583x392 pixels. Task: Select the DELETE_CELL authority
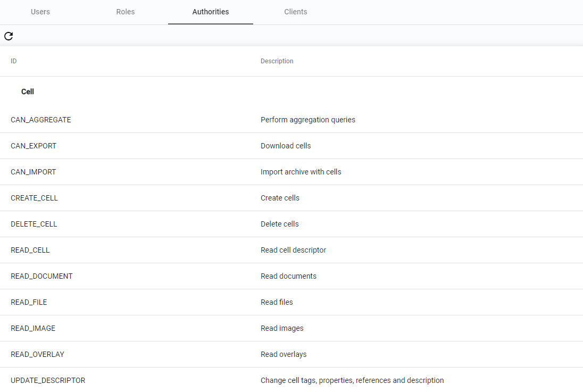point(34,224)
